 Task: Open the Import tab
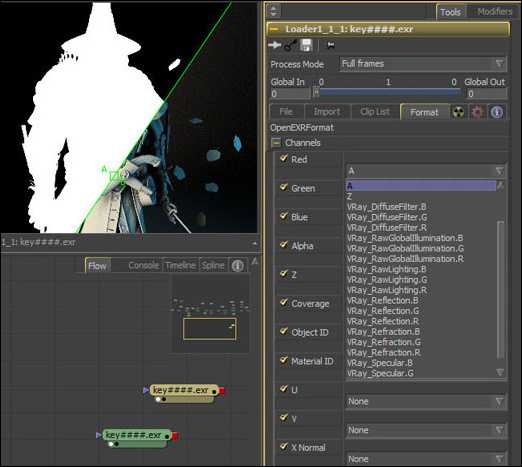click(327, 112)
